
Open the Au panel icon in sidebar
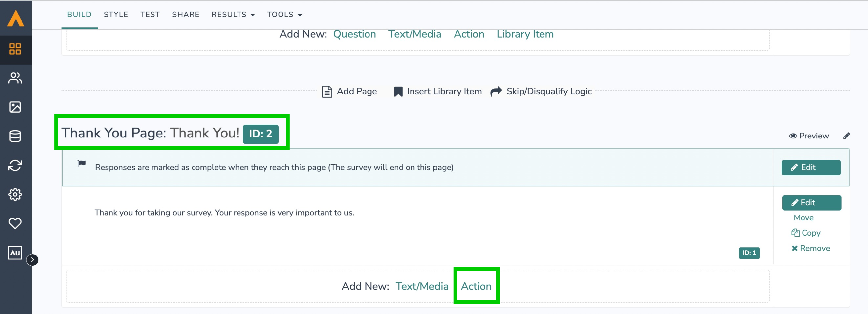(15, 253)
